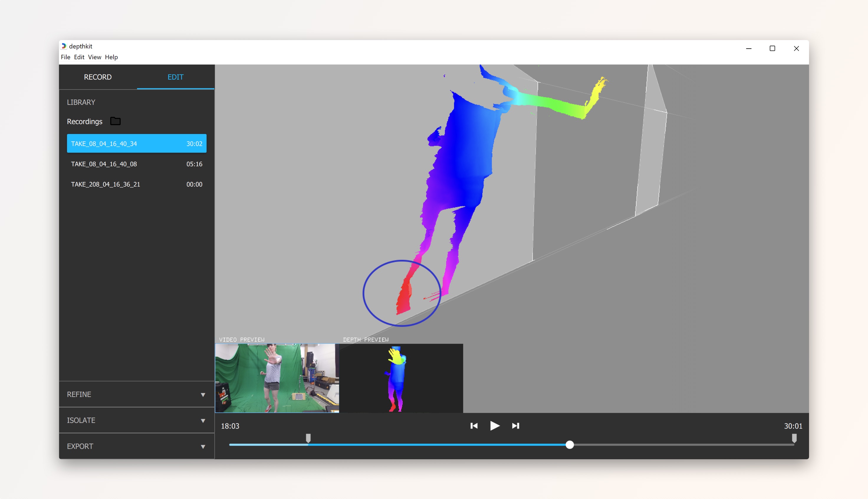Select recording TAKE_208_04_16_36_21
868x499 pixels.
[137, 184]
